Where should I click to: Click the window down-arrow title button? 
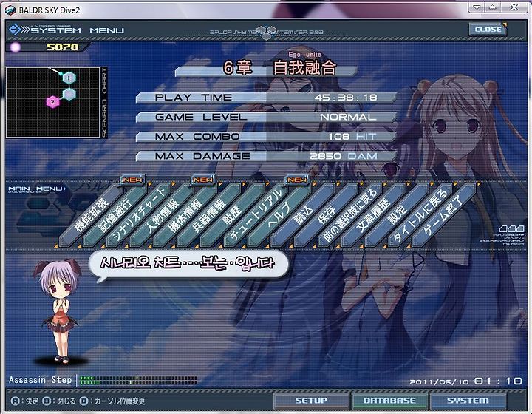[x=477, y=7]
